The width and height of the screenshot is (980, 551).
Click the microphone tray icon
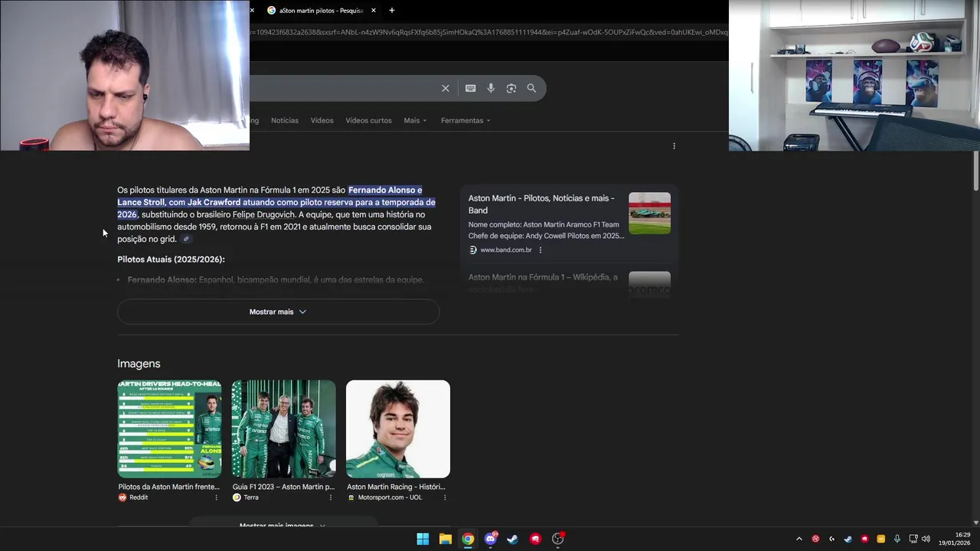click(897, 539)
